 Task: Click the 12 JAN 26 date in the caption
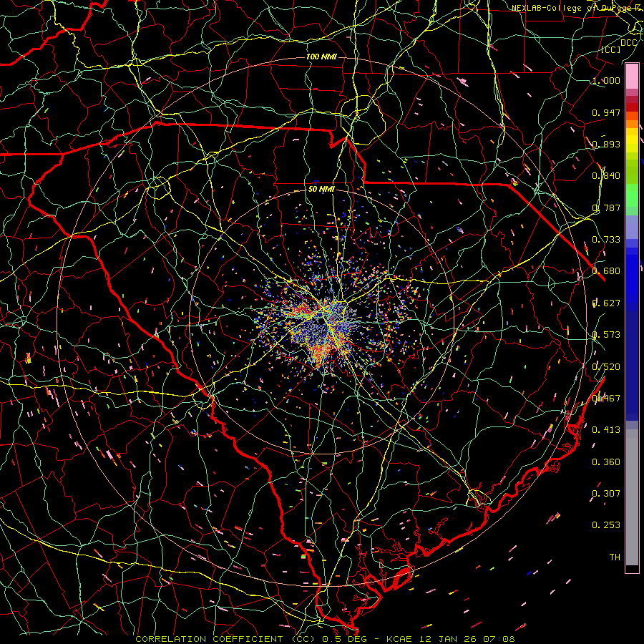click(x=448, y=639)
